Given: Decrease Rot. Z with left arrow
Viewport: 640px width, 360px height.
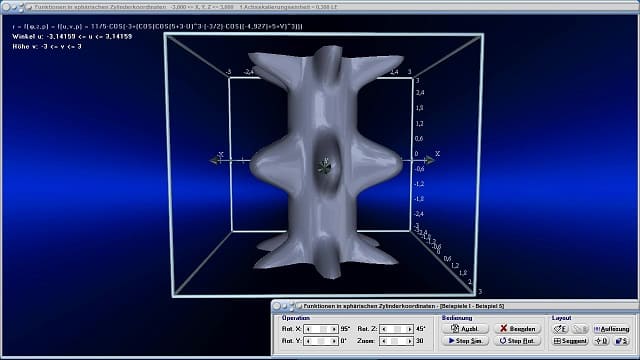Looking at the screenshot, I should [384, 329].
